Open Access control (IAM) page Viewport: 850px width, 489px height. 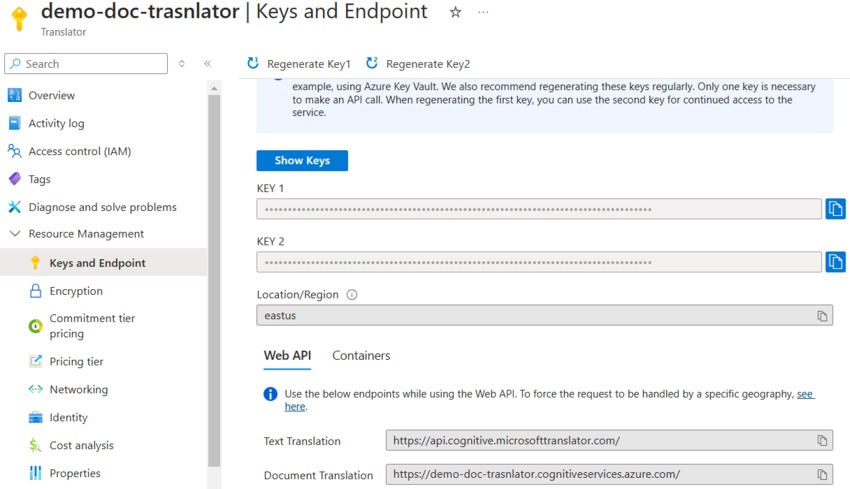click(x=79, y=152)
